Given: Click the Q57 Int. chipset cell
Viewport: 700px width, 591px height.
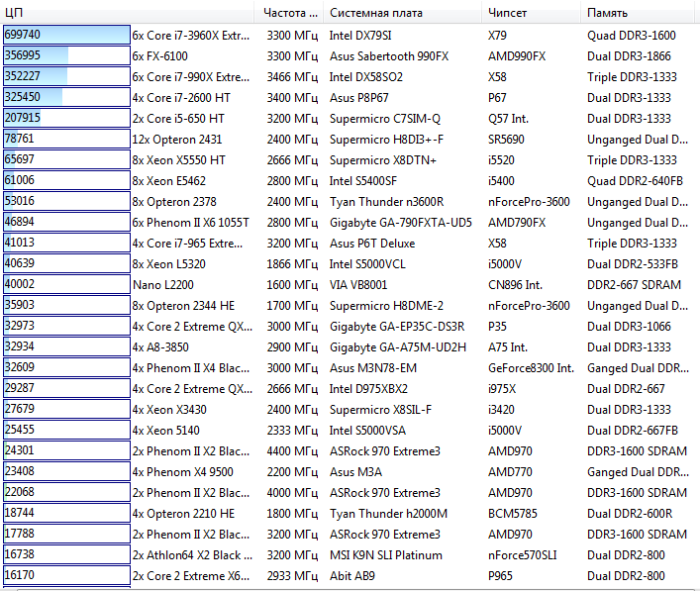Looking at the screenshot, I should (508, 118).
